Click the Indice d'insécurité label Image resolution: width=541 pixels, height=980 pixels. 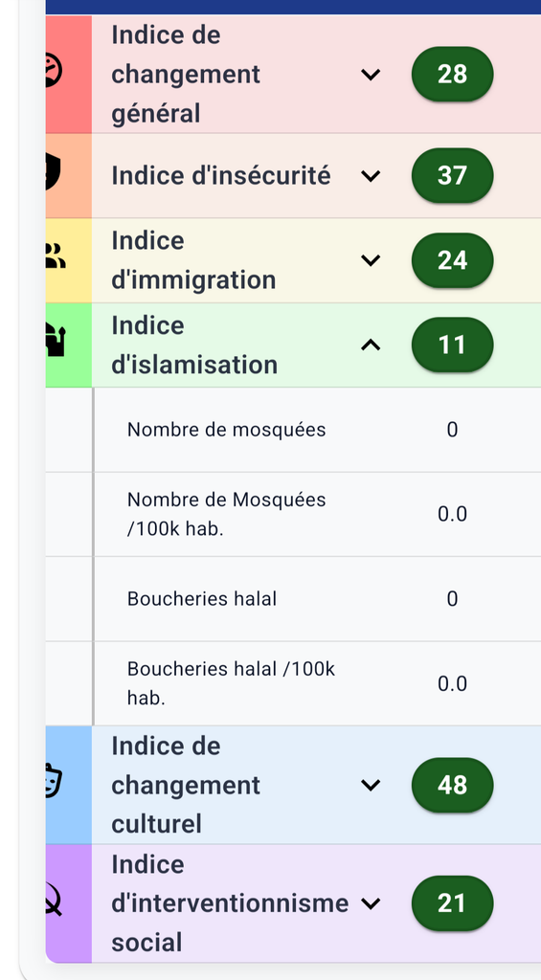tap(221, 176)
